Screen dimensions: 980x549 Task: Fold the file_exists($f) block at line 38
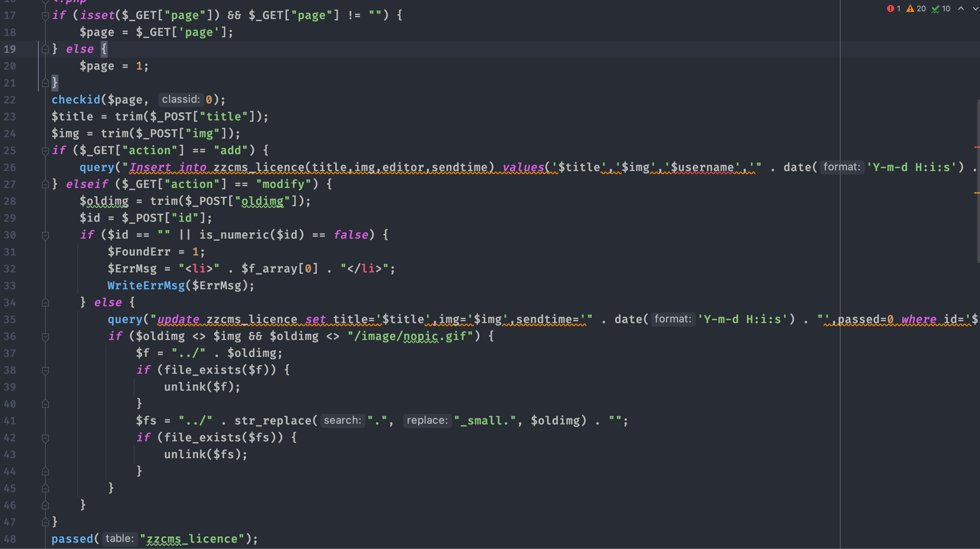45,370
